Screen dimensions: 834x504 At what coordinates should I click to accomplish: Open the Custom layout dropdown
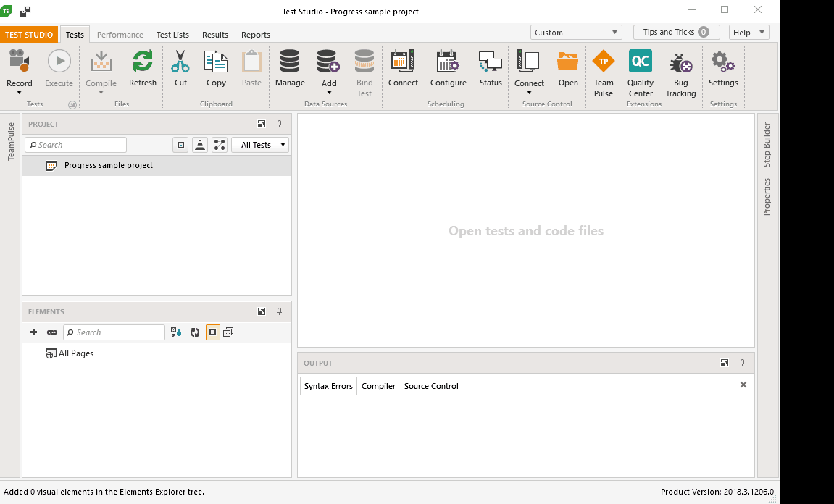click(576, 33)
